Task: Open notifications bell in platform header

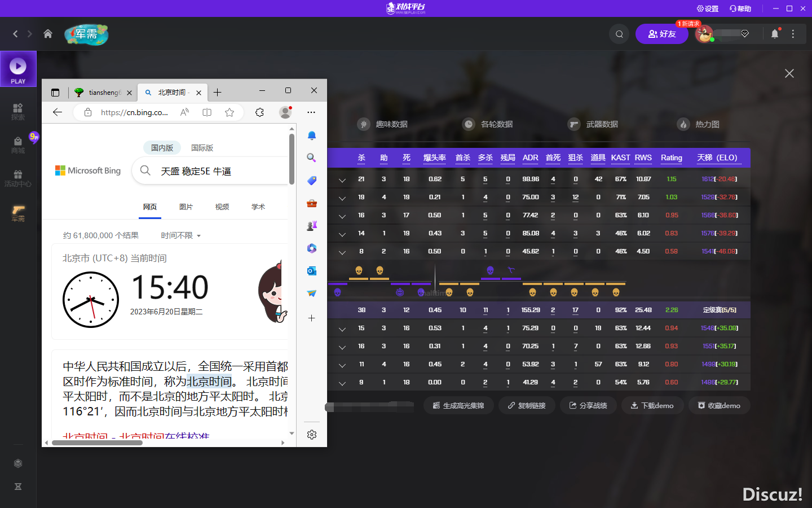Action: (775, 34)
